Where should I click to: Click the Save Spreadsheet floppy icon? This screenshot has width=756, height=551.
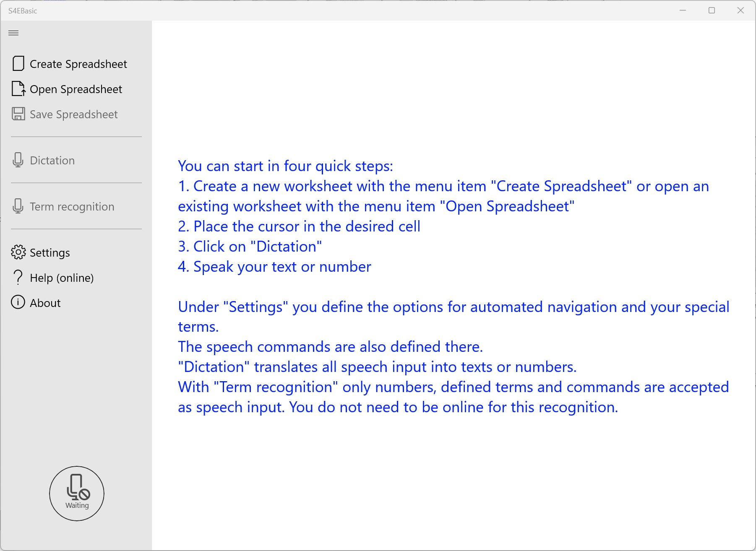(x=18, y=114)
